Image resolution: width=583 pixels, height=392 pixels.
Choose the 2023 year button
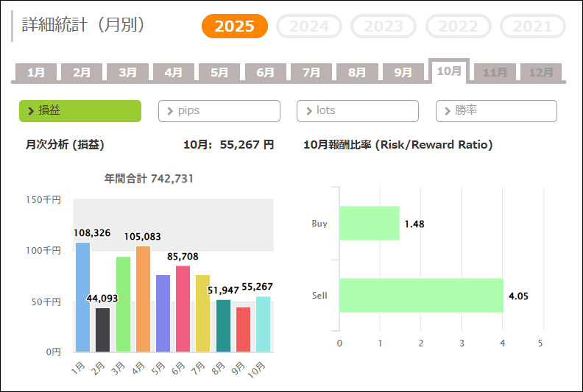pos(384,26)
